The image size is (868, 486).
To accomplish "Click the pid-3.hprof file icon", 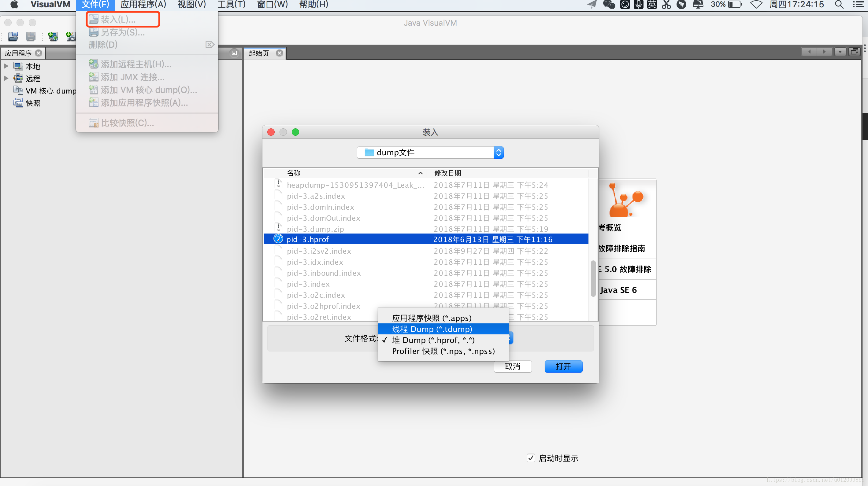I will click(278, 239).
